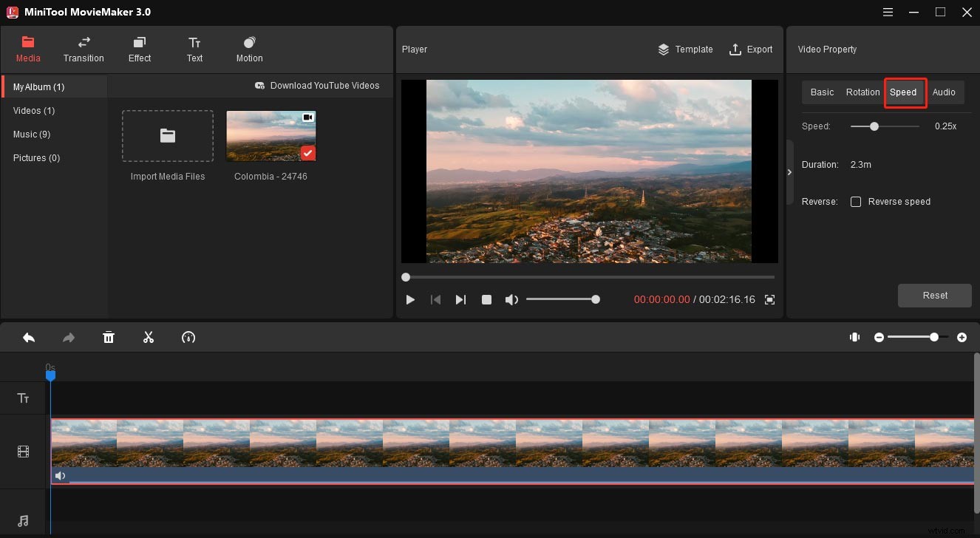Image resolution: width=980 pixels, height=538 pixels.
Task: Collapse the Video Property panel
Action: click(789, 171)
